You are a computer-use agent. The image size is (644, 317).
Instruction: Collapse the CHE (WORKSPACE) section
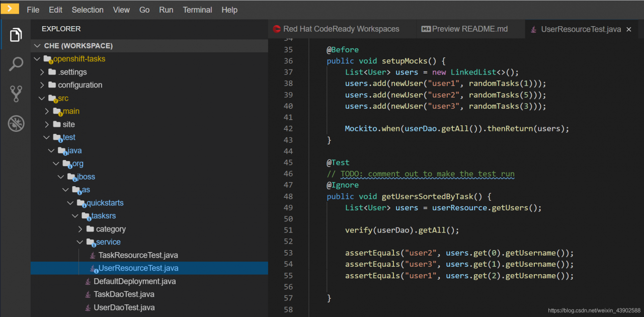[37, 46]
